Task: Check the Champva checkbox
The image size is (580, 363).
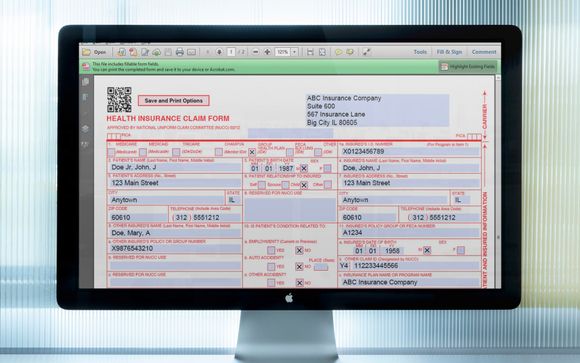Action: (x=219, y=152)
